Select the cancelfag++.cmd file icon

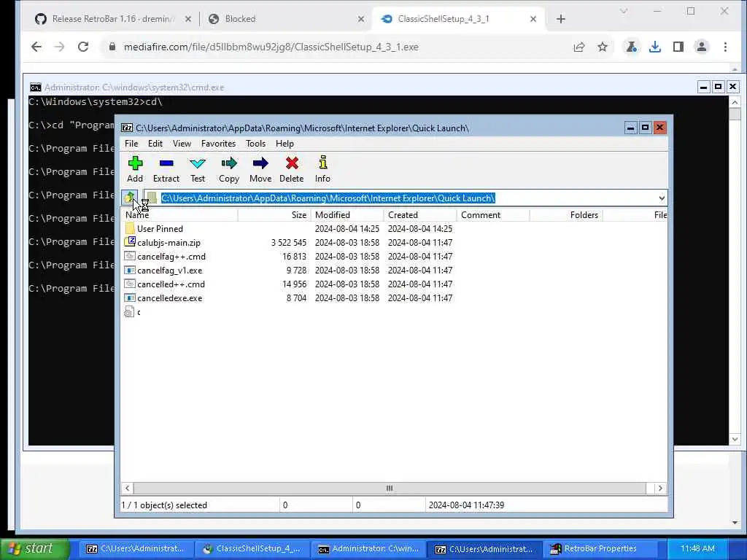(130, 256)
